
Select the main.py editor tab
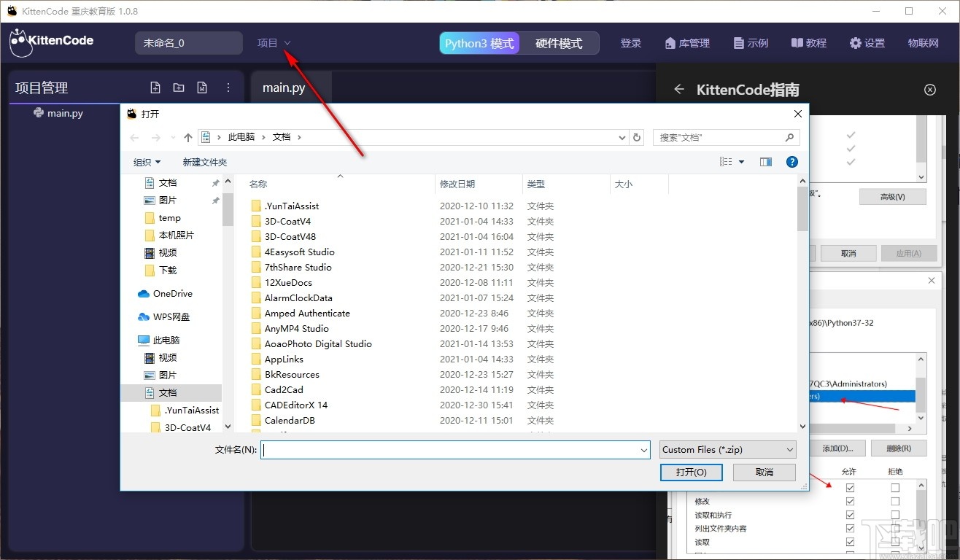pos(283,87)
